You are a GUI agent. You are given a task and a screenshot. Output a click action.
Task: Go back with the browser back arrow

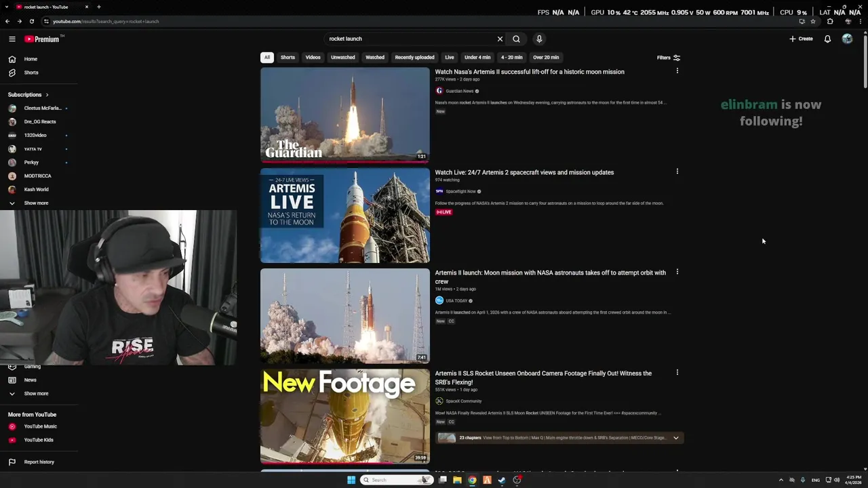coord(7,21)
